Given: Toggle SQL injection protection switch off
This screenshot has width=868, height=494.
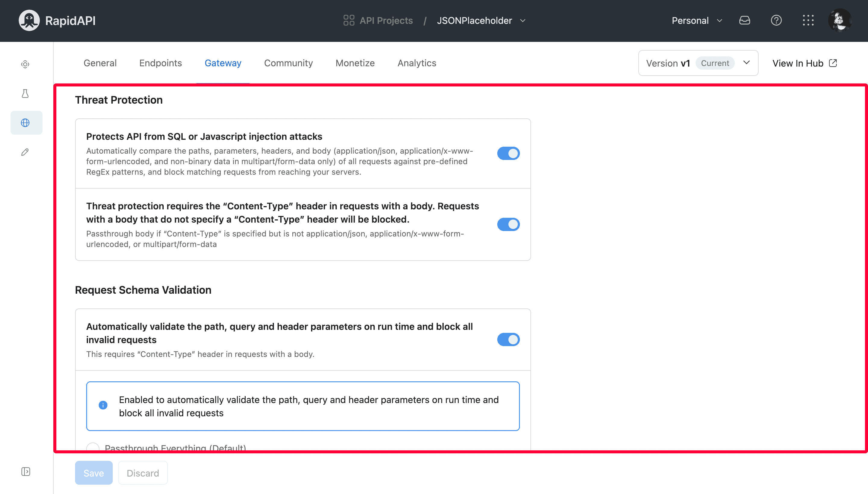Looking at the screenshot, I should pos(508,154).
